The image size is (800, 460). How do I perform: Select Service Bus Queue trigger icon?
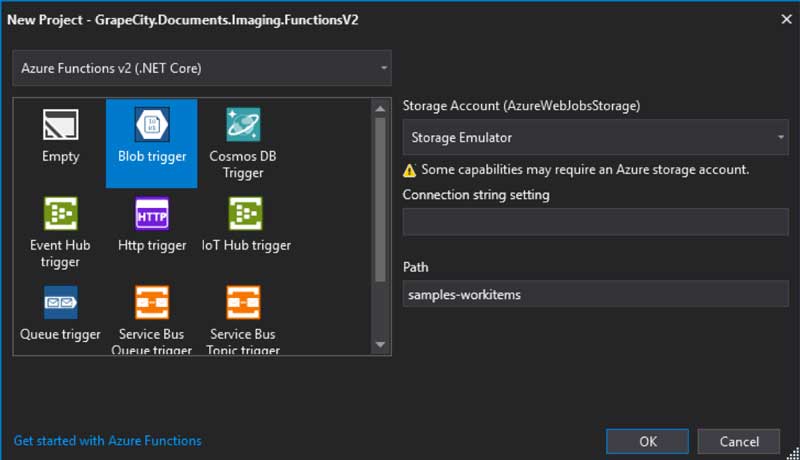pos(152,302)
